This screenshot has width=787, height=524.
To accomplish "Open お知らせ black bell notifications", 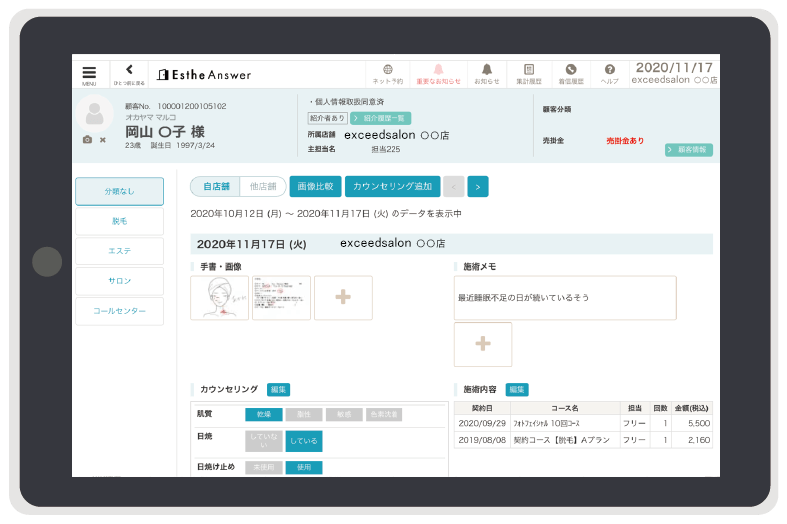I will point(487,73).
